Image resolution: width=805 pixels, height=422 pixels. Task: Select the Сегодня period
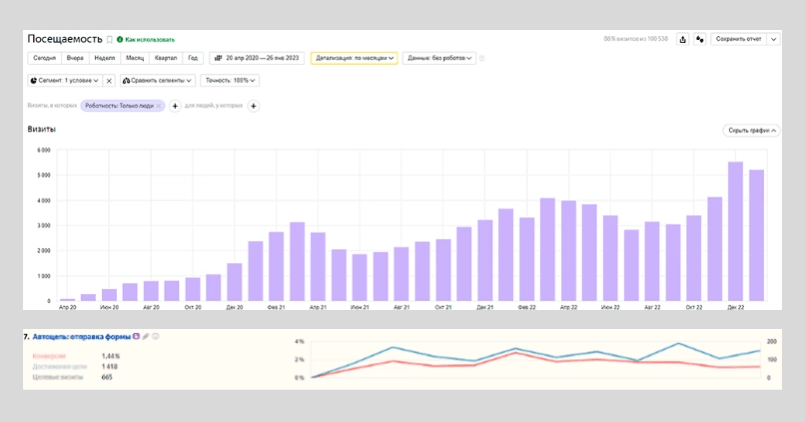point(44,58)
